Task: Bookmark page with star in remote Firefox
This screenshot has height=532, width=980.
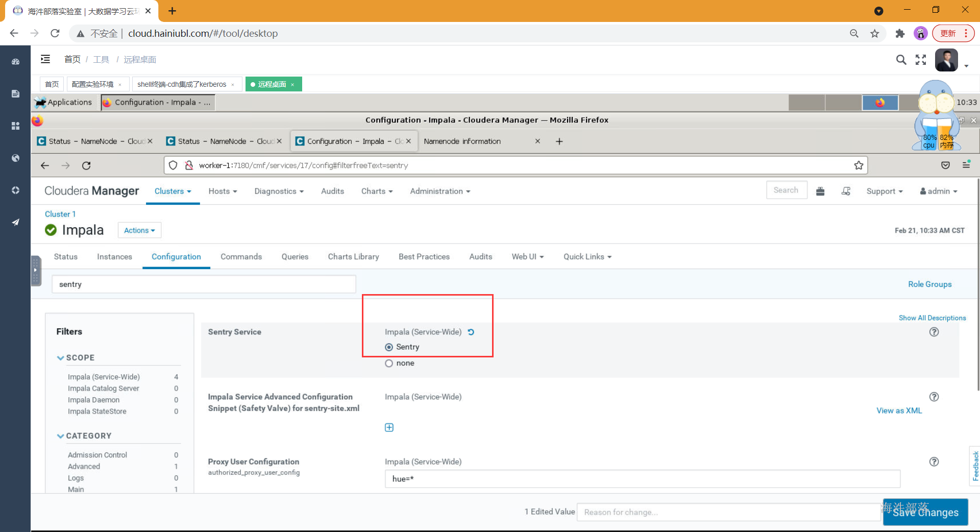Action: pyautogui.click(x=859, y=165)
